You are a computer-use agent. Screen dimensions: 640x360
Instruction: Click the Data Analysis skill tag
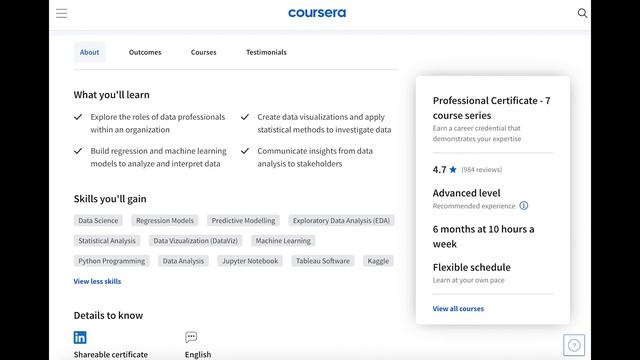[183, 261]
